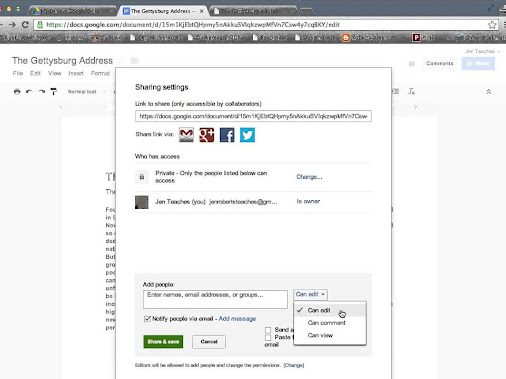Reload the page with refresh icon
Viewport: 506px width, 379px height.
(25, 25)
